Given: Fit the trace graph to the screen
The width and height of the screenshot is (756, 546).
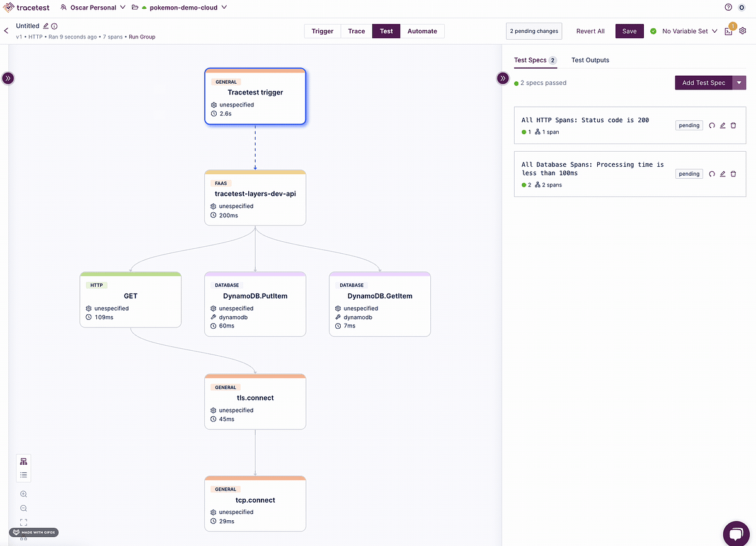Looking at the screenshot, I should [x=23, y=522].
